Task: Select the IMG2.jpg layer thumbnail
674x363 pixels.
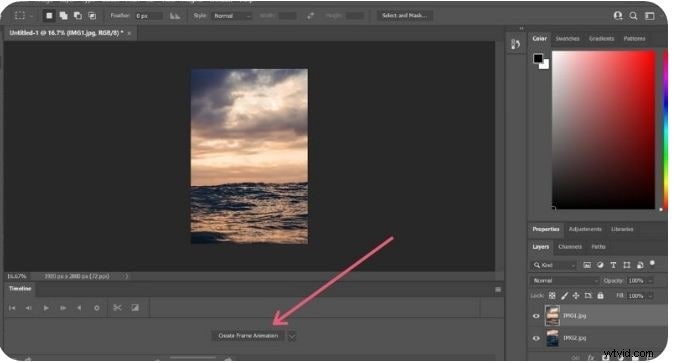Action: pyautogui.click(x=552, y=338)
